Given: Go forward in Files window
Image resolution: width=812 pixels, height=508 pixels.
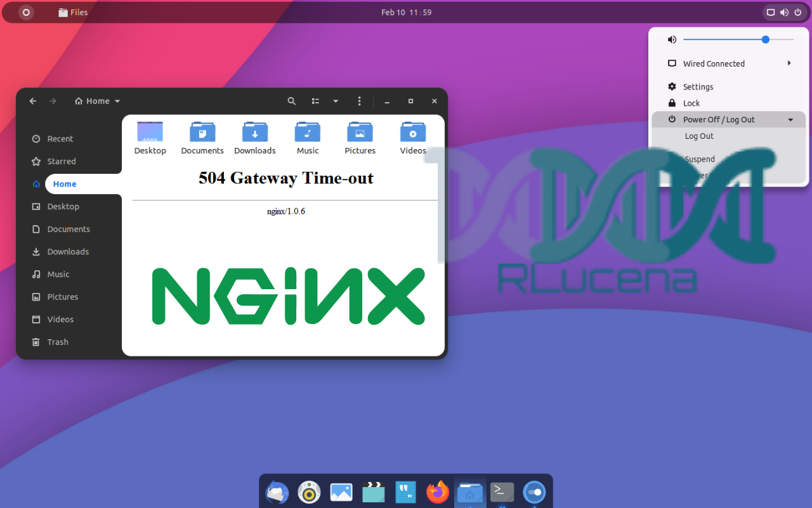Looking at the screenshot, I should [x=53, y=101].
